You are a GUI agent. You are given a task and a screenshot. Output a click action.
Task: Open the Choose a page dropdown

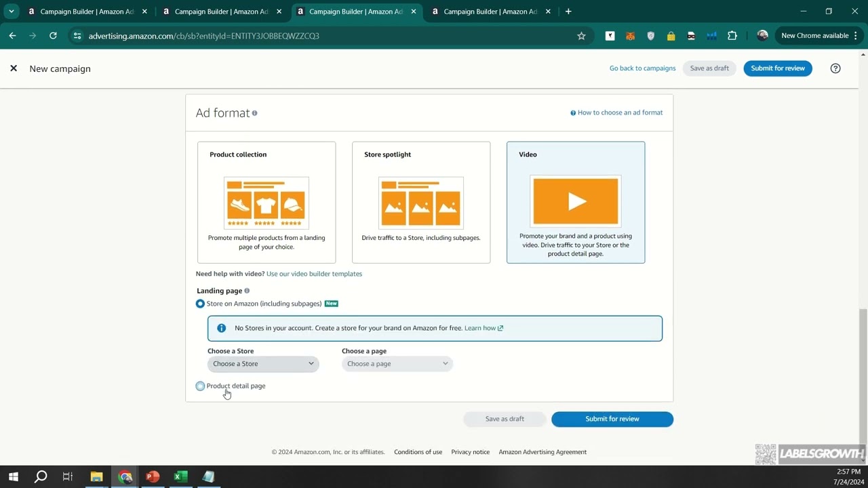397,364
